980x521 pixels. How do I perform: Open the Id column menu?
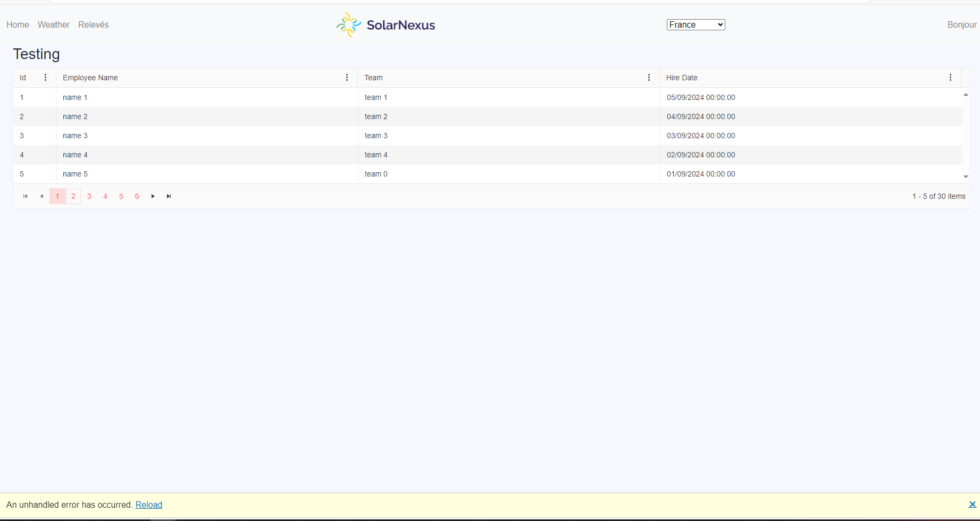pyautogui.click(x=45, y=78)
